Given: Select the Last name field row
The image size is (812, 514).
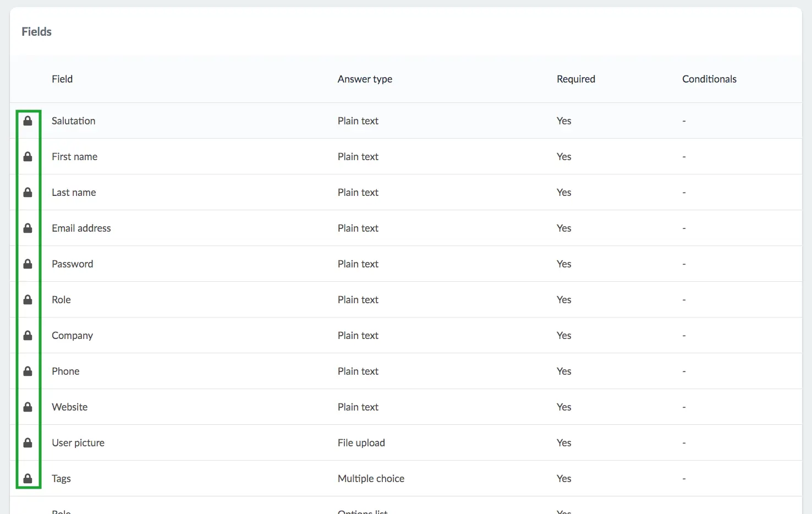Looking at the screenshot, I should tap(405, 192).
